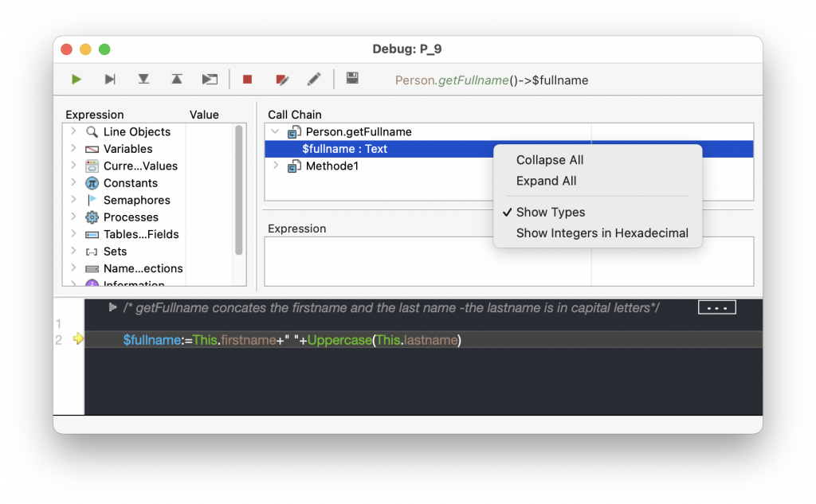Collapse the Person.getFullname call chain entry
Viewport: 816px width, 504px height.
[x=275, y=132]
